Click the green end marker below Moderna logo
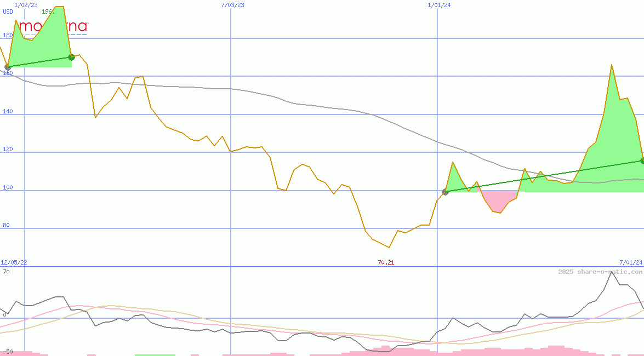Image resolution: width=644 pixels, height=356 pixels. (x=71, y=57)
